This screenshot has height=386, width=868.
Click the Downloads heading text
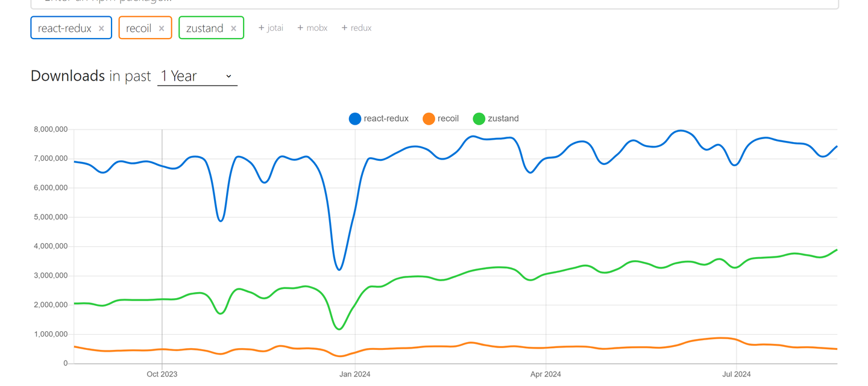pos(68,76)
